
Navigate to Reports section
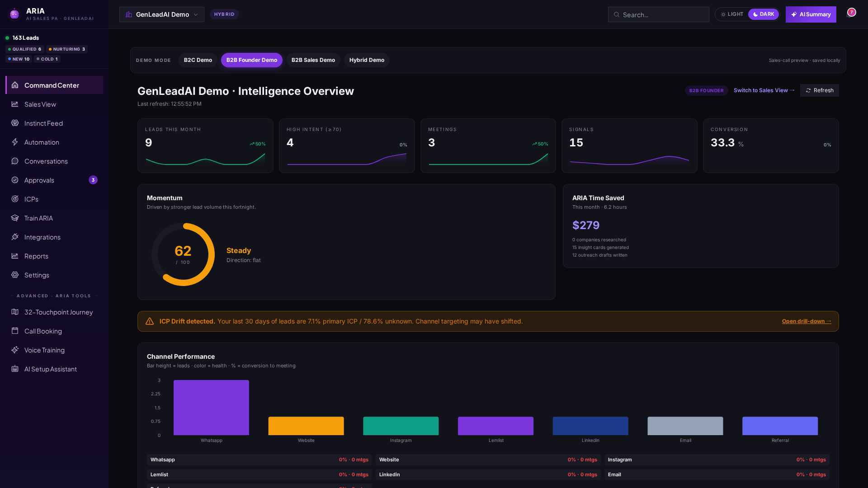[x=54, y=256]
